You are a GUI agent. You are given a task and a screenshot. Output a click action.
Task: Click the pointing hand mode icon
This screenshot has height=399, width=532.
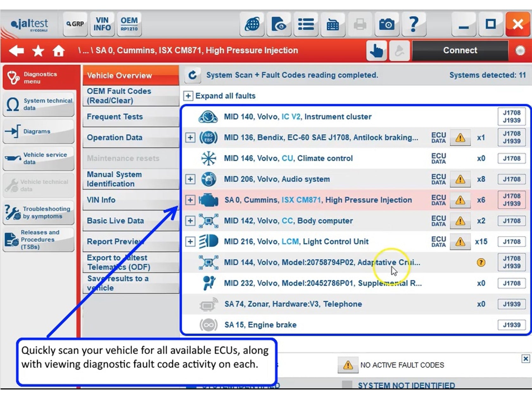(x=377, y=50)
